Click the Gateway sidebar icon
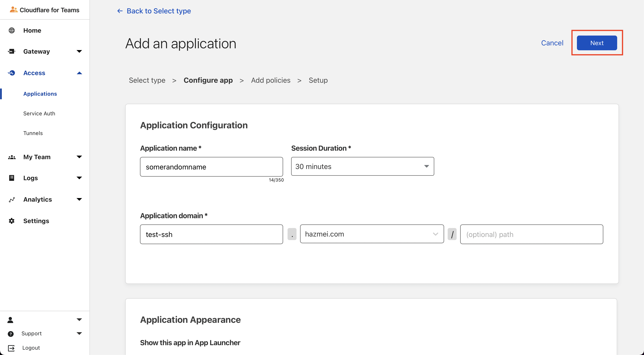644x355 pixels. 11,51
